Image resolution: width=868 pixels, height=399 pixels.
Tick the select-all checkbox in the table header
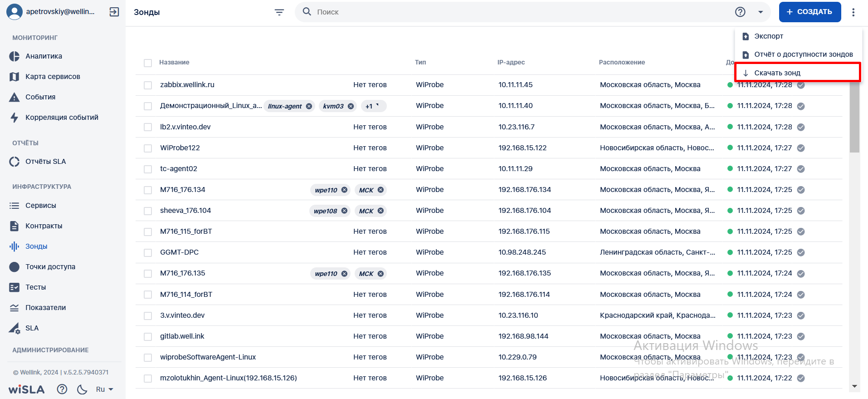(148, 63)
